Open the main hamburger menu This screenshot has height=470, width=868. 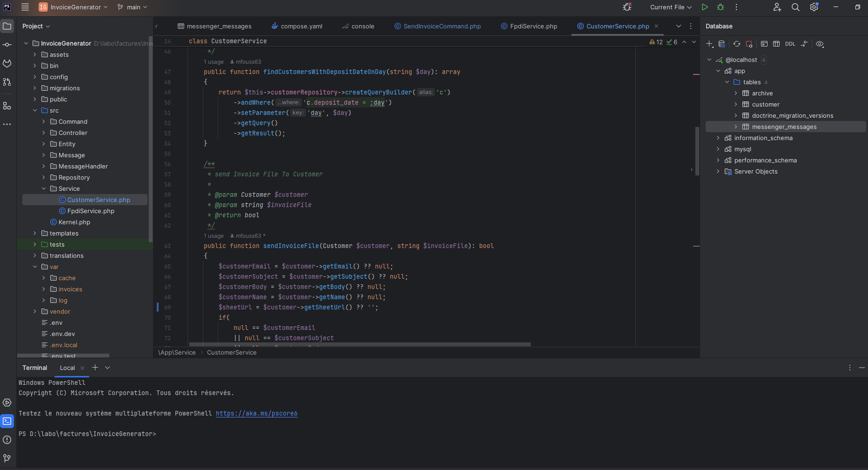(x=25, y=7)
